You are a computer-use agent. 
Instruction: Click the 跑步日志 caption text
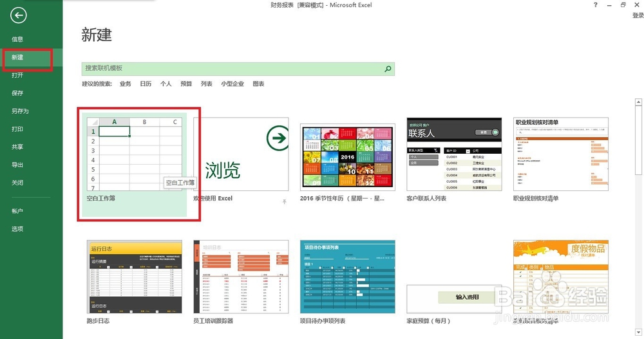click(x=98, y=321)
